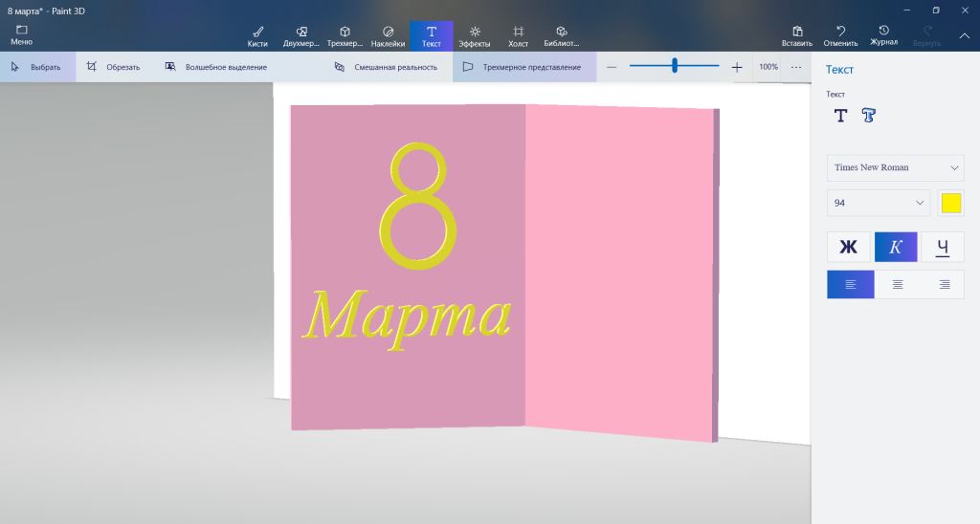The height and width of the screenshot is (524, 980).
Task: Open the Menu (Меню) tab
Action: (x=21, y=35)
